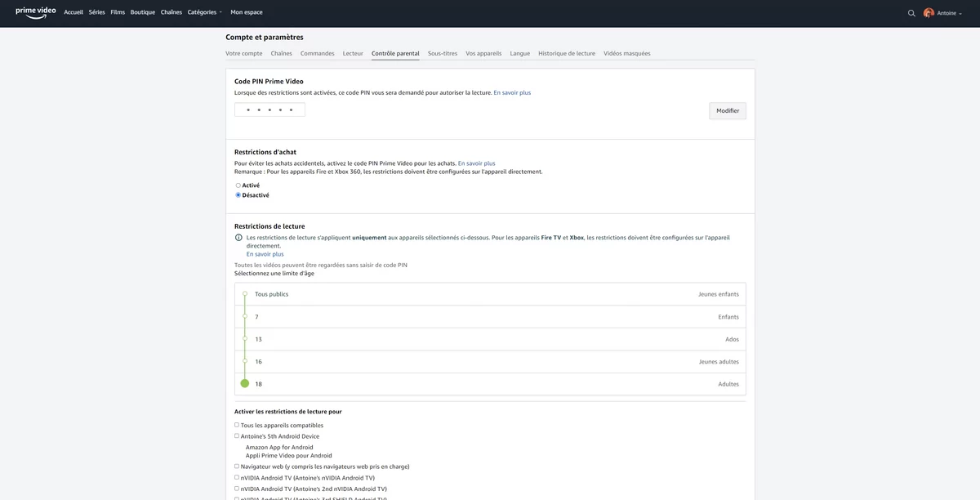The width and height of the screenshot is (980, 500).
Task: Click the Appli Prime Video pour Android text
Action: click(289, 455)
